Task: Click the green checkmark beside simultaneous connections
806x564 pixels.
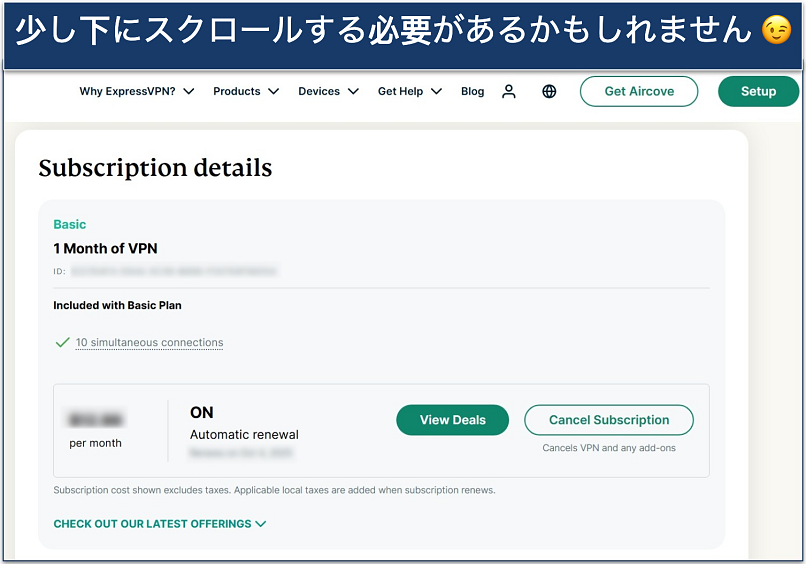Action: click(62, 342)
